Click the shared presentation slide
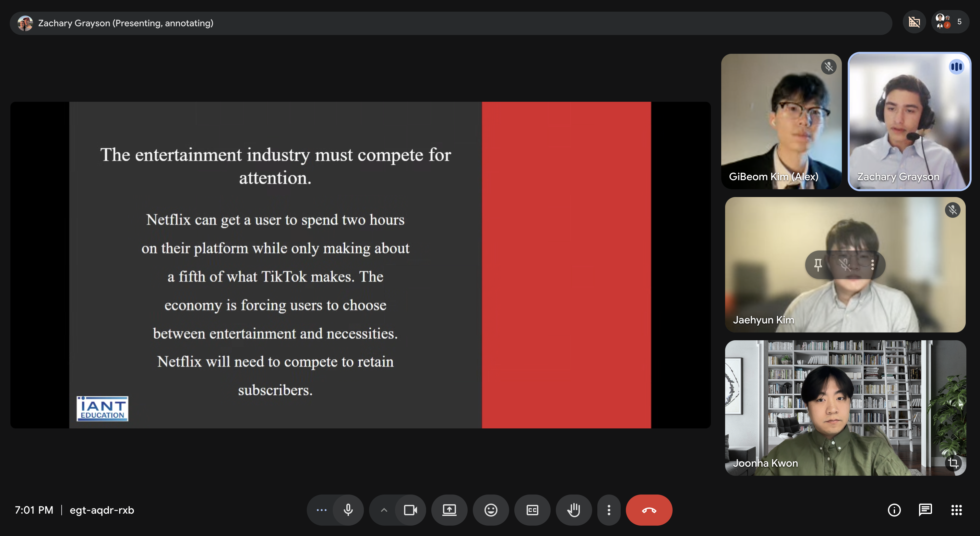The image size is (980, 536). (x=360, y=265)
